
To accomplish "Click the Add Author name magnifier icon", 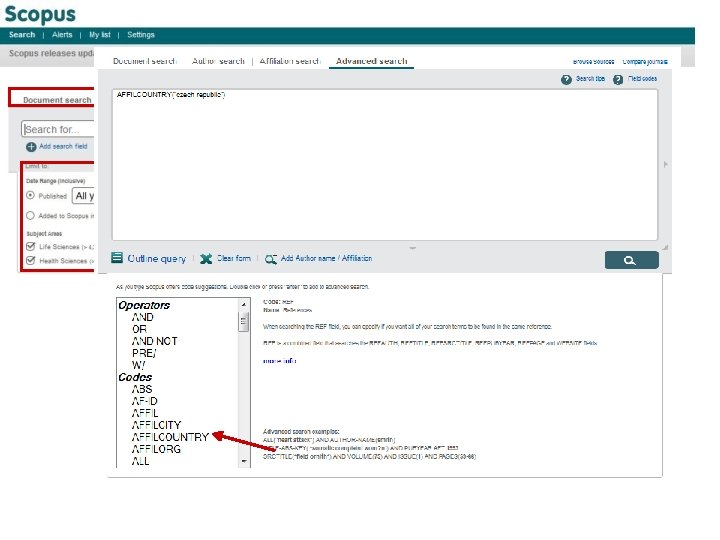I will [x=271, y=259].
